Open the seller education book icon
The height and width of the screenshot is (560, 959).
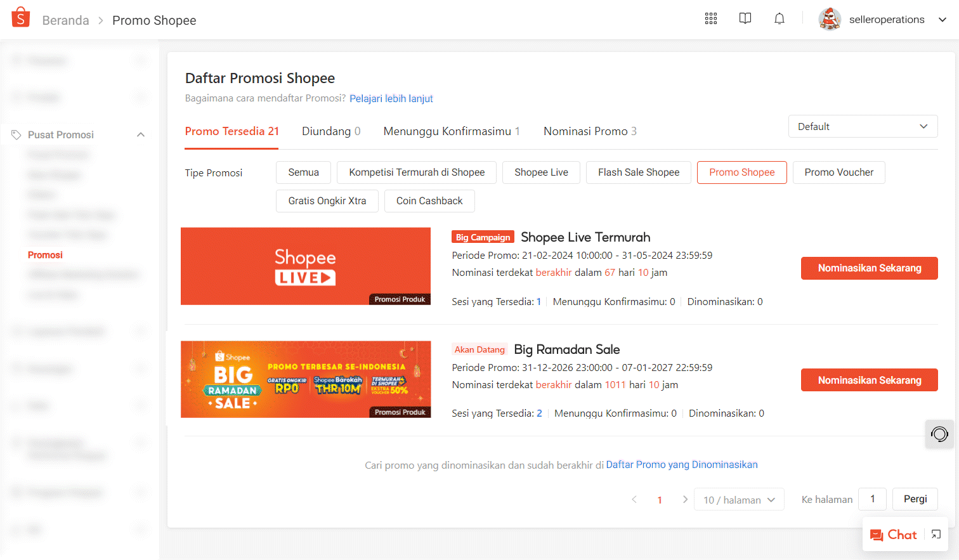(x=745, y=18)
